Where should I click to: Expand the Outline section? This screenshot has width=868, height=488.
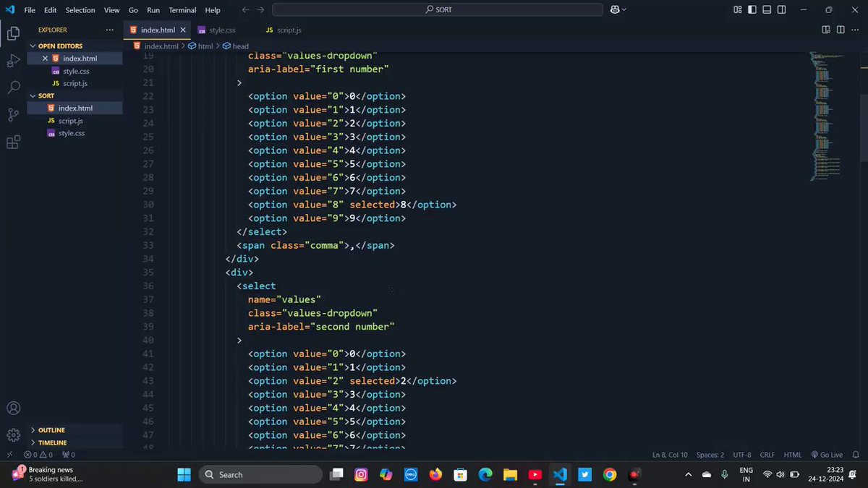pyautogui.click(x=51, y=430)
